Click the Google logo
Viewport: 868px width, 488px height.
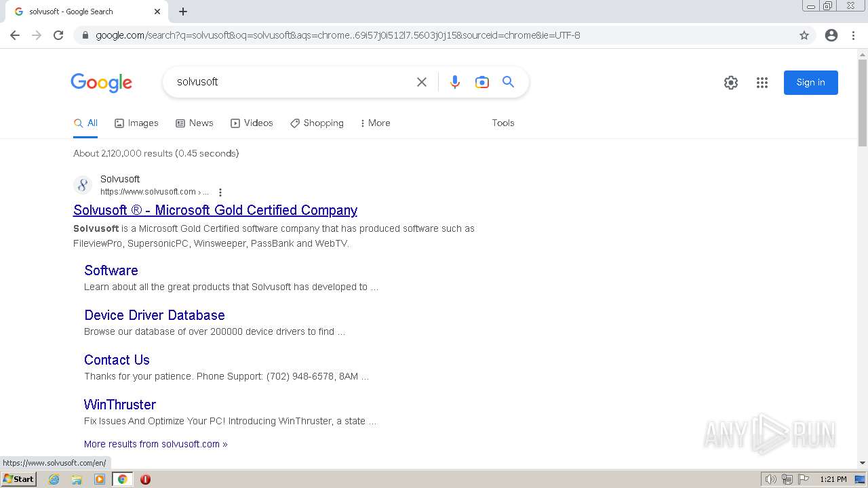102,83
